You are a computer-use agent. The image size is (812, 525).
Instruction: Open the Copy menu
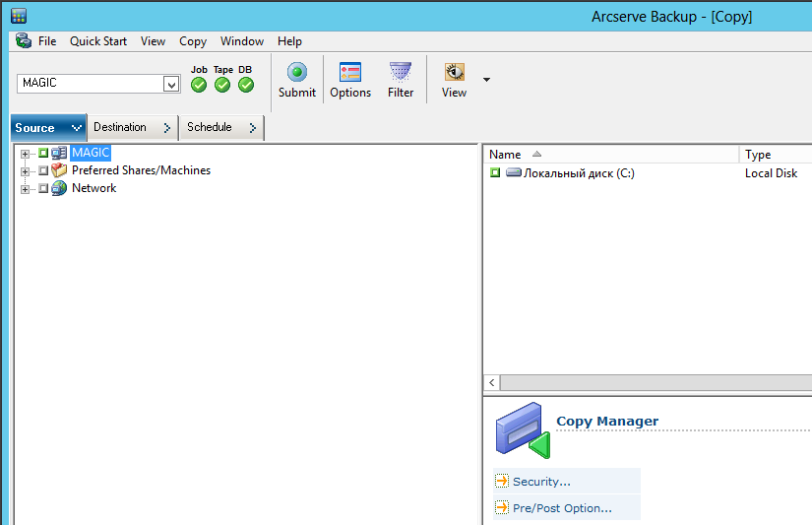click(193, 41)
